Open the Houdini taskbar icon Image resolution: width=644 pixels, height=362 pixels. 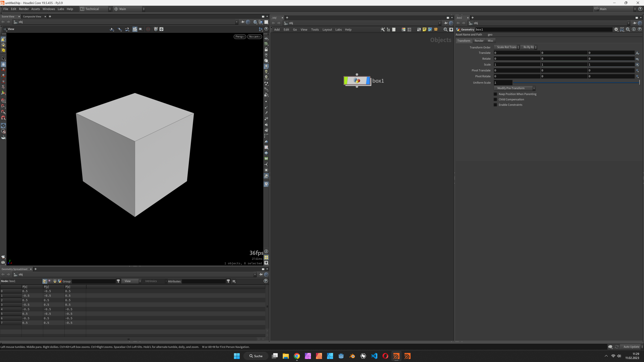point(396,356)
